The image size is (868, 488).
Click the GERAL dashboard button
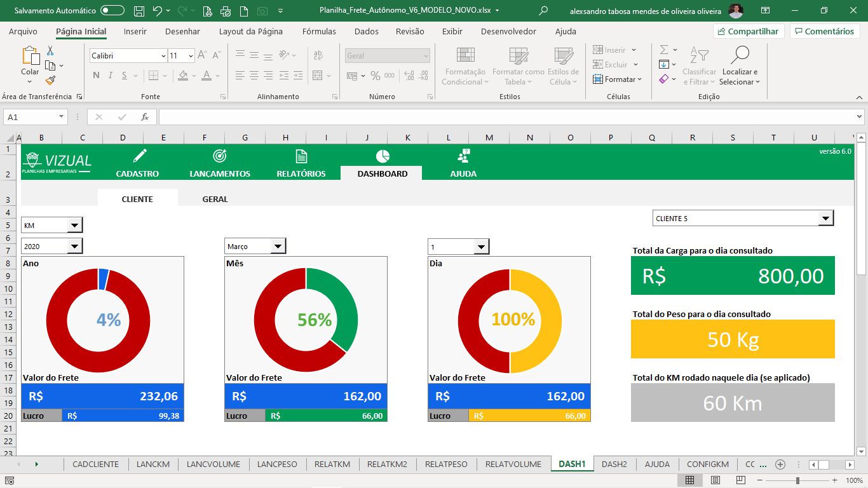pyautogui.click(x=215, y=199)
